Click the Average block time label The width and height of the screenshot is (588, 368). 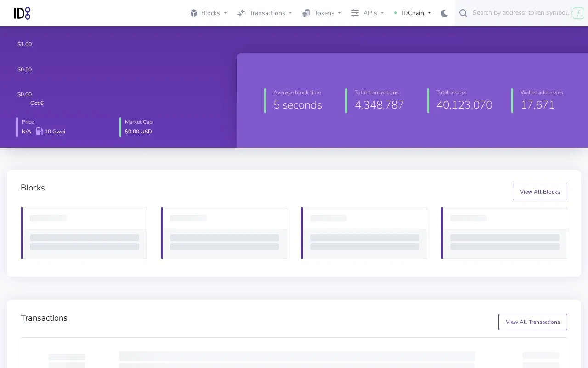(x=297, y=92)
